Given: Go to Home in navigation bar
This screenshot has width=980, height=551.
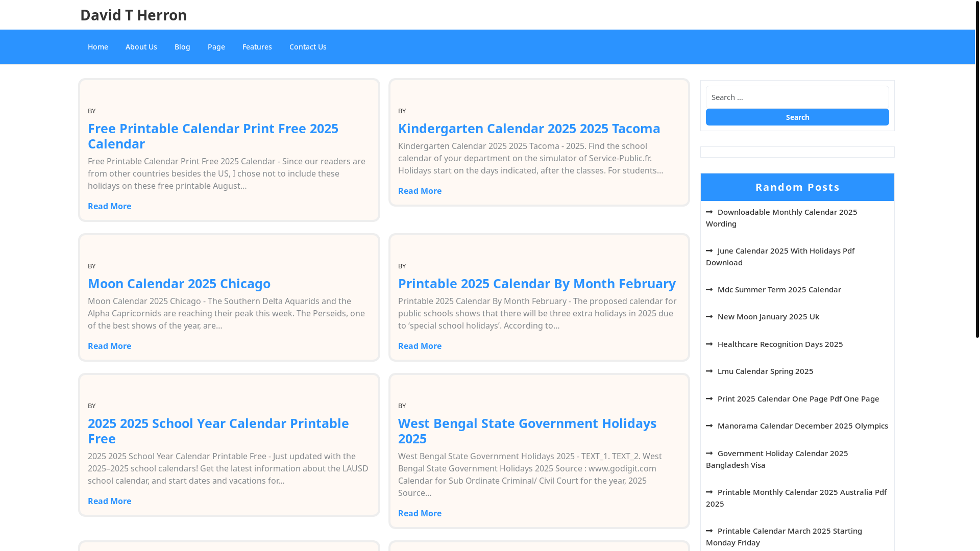Looking at the screenshot, I should (98, 47).
